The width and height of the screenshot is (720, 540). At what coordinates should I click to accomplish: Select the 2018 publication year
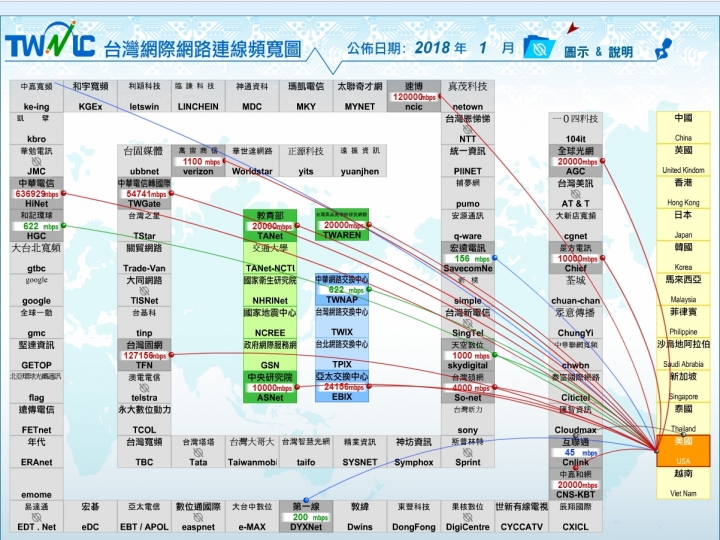point(432,47)
